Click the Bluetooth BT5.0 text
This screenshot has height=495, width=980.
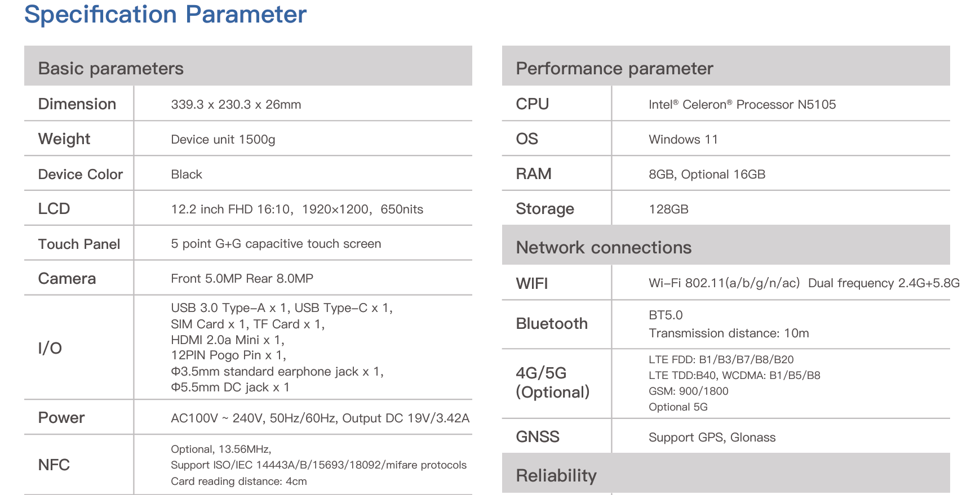coord(665,315)
